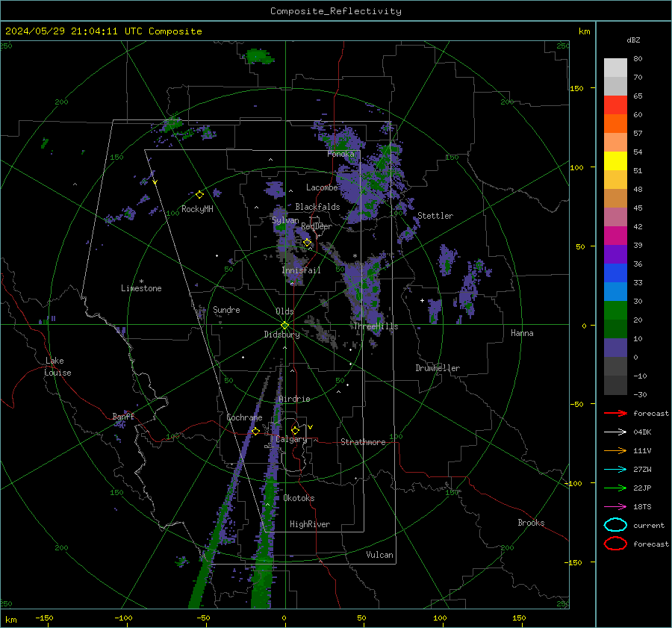Click the Cochrane city label

pos(244,417)
